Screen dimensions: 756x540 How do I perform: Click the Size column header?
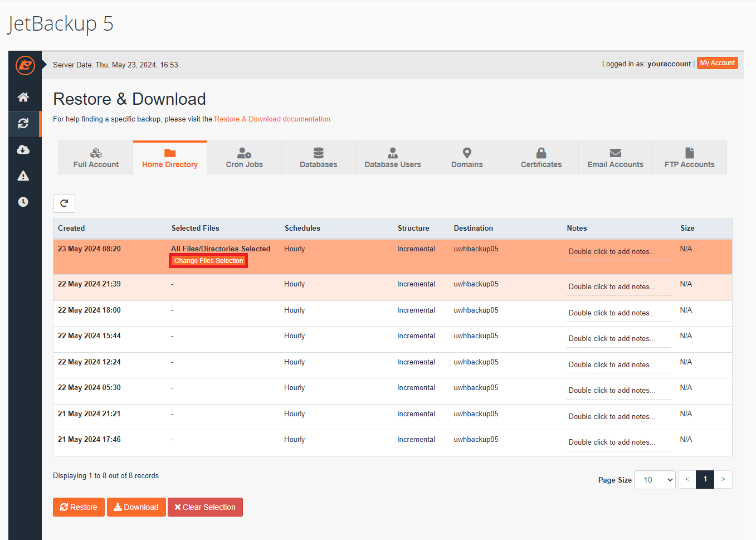(687, 228)
